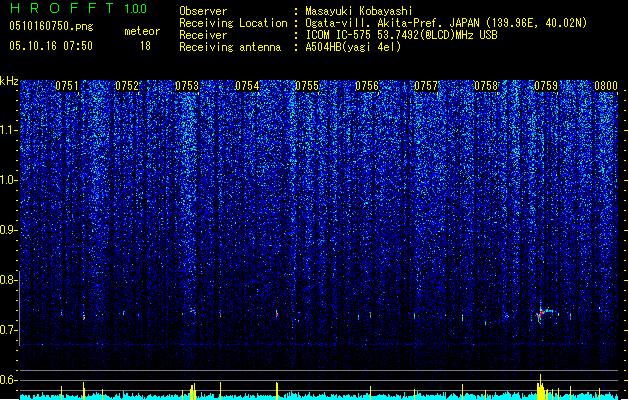629x400 pixels.
Task: Click the Receiver field label
Action: tap(203, 35)
